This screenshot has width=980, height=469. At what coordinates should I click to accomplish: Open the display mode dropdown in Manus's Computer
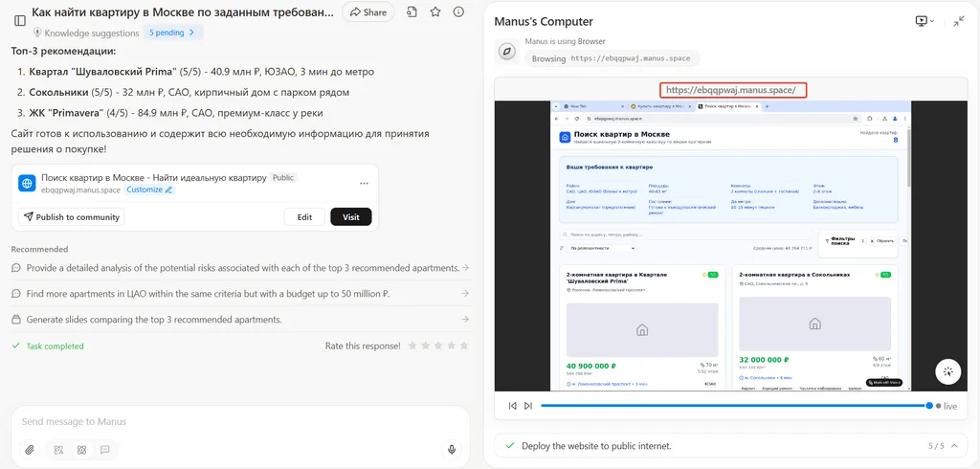click(x=924, y=21)
